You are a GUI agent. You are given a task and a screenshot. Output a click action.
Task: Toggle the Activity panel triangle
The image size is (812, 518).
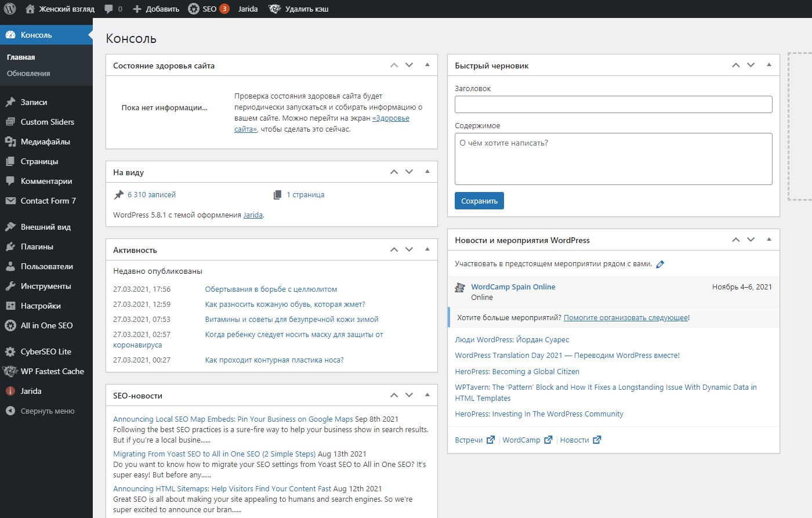point(427,249)
